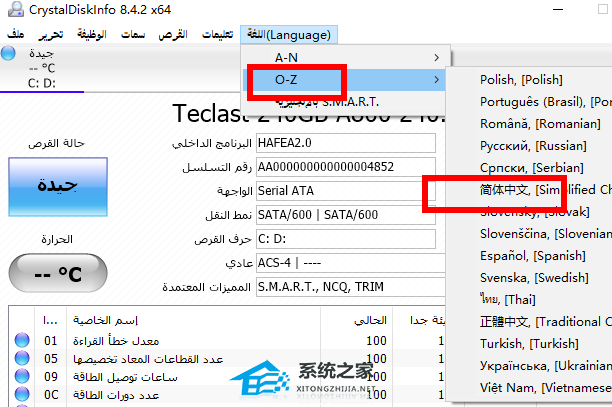This screenshot has height=407, width=612.
Task: Click the -- °C temperature button
Action: click(x=57, y=273)
